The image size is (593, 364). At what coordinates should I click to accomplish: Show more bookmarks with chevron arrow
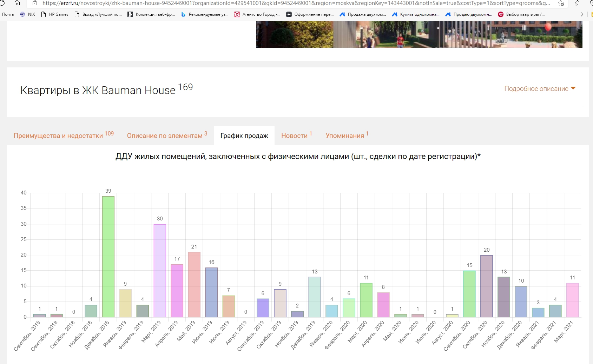click(x=582, y=14)
